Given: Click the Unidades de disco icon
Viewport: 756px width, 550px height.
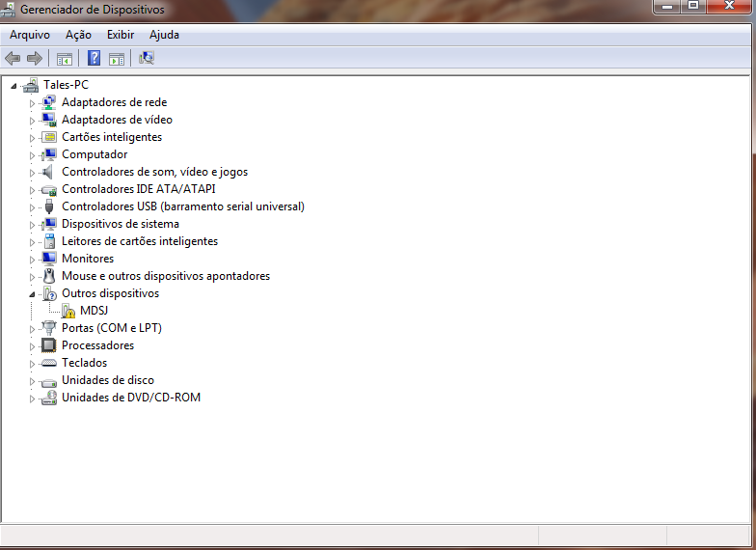Looking at the screenshot, I should click(48, 382).
